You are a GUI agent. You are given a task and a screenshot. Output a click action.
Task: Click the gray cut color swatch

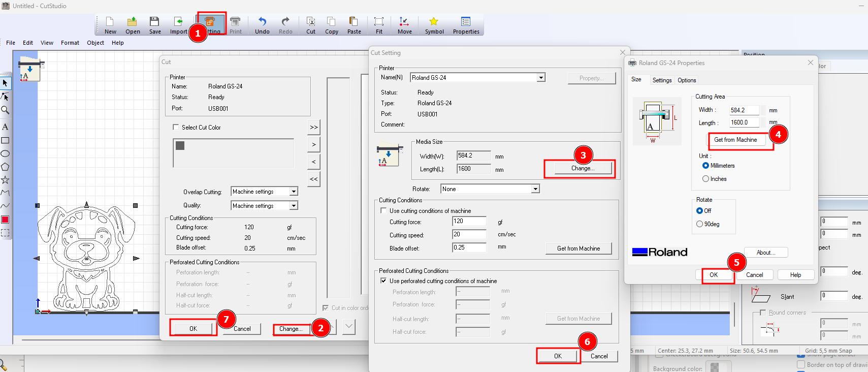(x=180, y=146)
